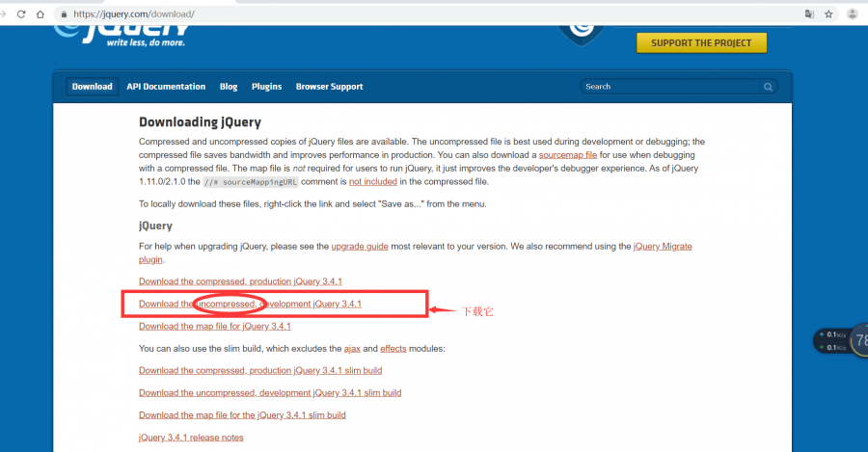Viewport: 868px width, 452px height.
Task: Bookmark this page with the star icon
Action: click(828, 14)
